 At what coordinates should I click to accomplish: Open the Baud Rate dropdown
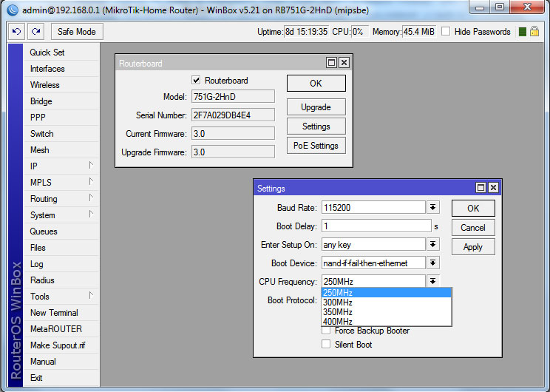tap(433, 208)
